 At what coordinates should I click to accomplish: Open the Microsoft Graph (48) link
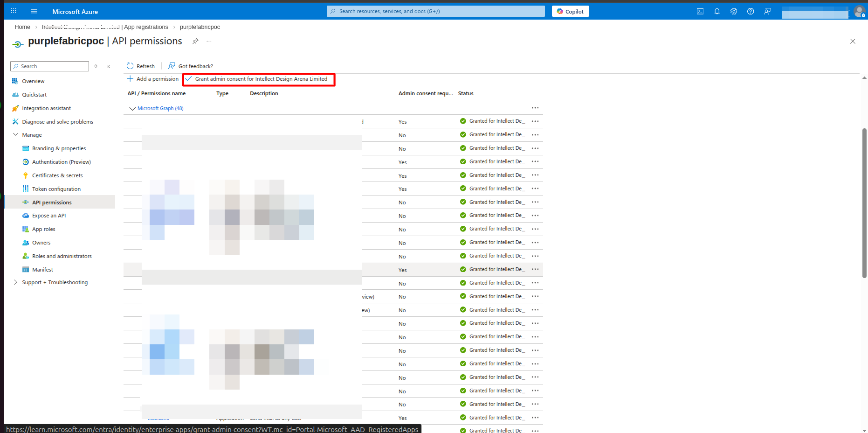coord(160,108)
